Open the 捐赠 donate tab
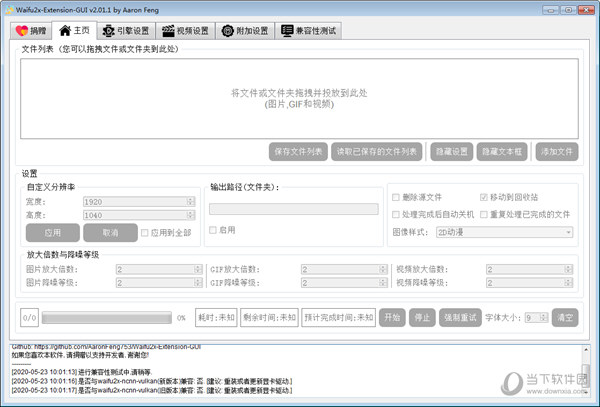600x407 pixels. click(x=31, y=31)
